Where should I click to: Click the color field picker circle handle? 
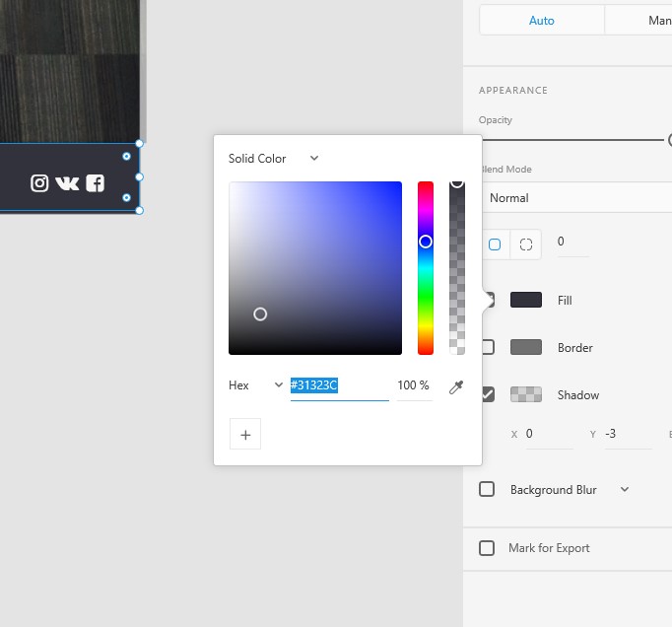(x=260, y=314)
